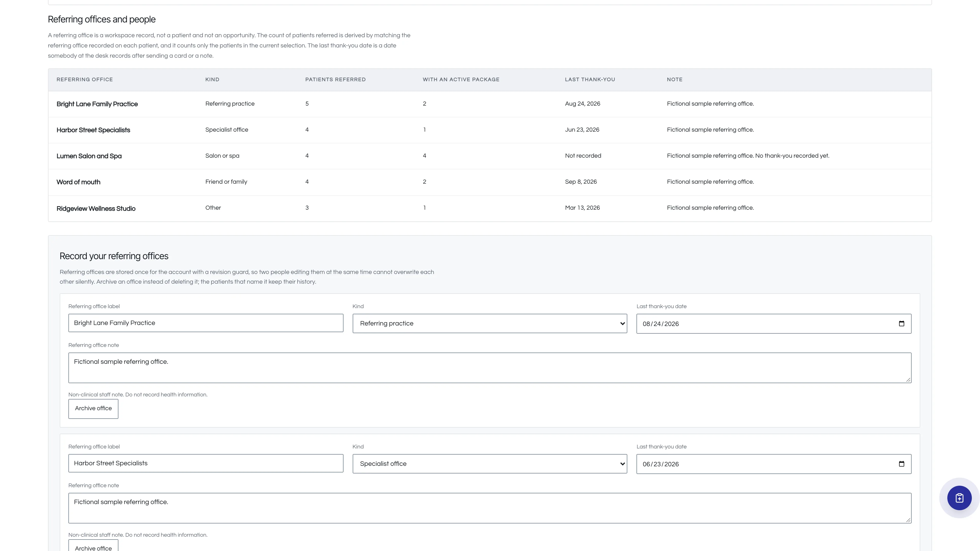Click the note textarea for Harbor Street
Screen dimensions: 980x551
[490, 508]
